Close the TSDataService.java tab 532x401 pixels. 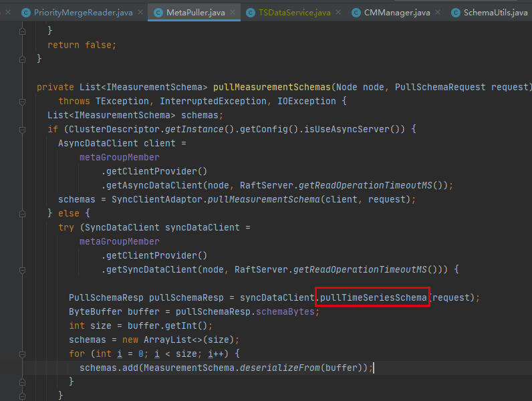pyautogui.click(x=338, y=13)
